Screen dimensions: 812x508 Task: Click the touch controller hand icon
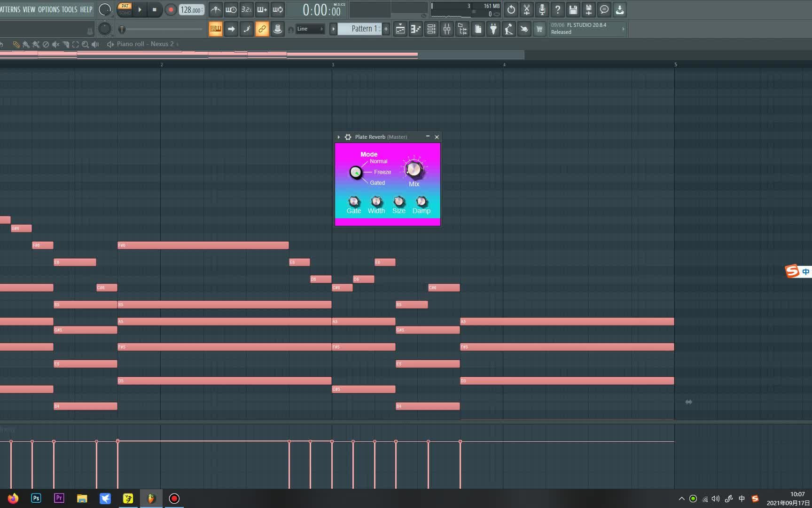click(524, 29)
